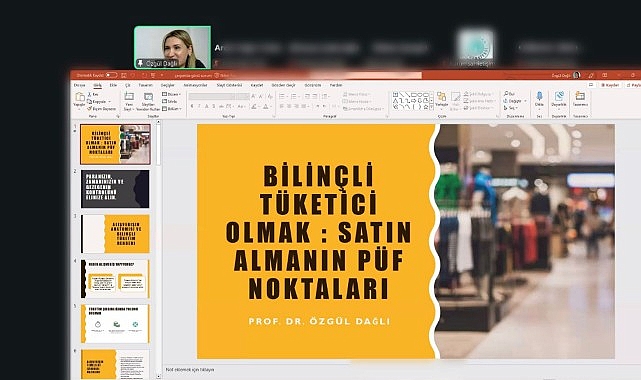Click the Biçim Boyacısı format painter
Image resolution: width=641 pixels, height=380 pixels.
coord(102,109)
